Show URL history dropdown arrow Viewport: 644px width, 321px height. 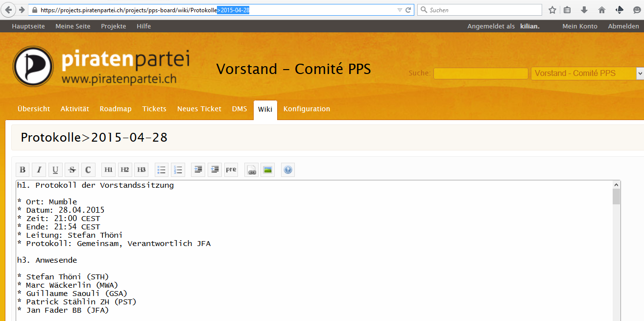400,10
